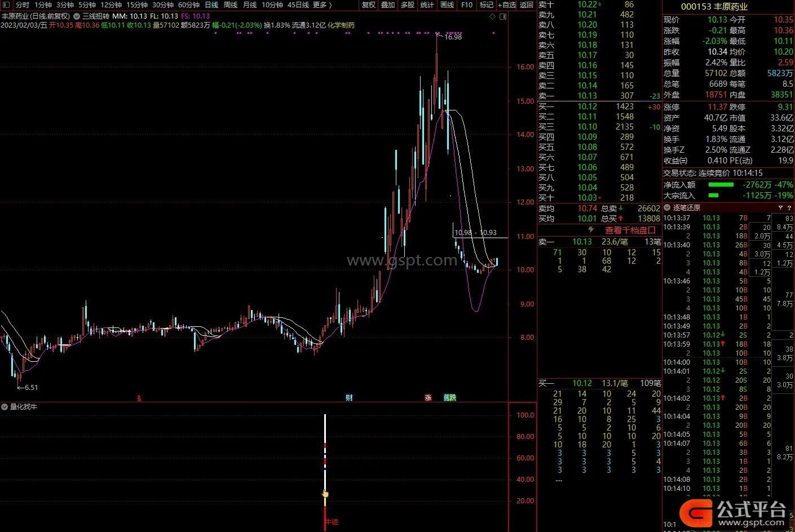Viewport: 795px width, 532px height.
Task: Select the 60分钟 period tab
Action: [188, 5]
